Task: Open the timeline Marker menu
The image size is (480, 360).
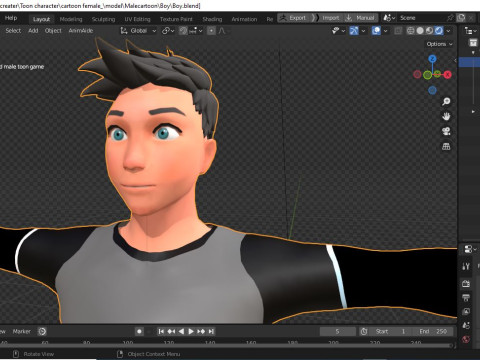Action: click(21, 331)
